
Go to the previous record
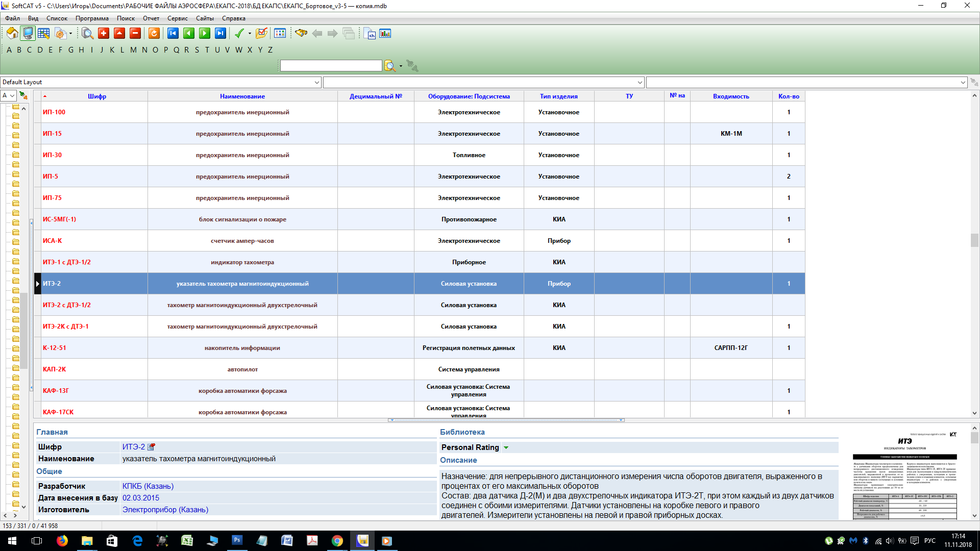point(189,34)
